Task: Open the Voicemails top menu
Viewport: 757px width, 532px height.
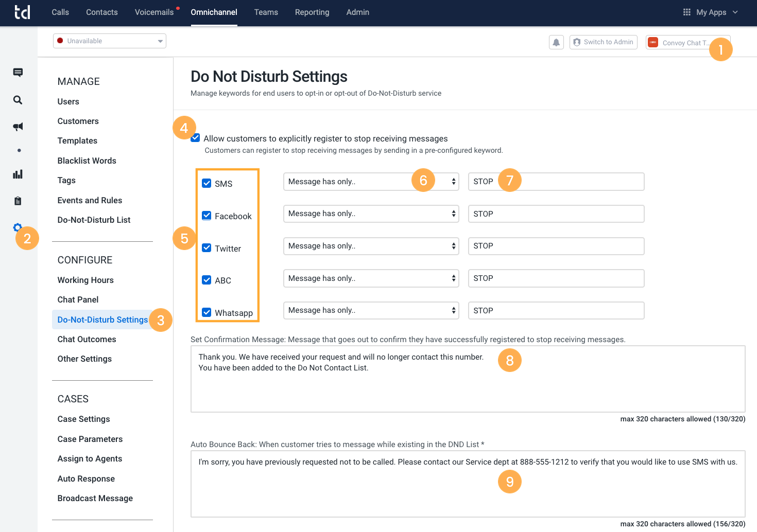Action: coord(154,12)
